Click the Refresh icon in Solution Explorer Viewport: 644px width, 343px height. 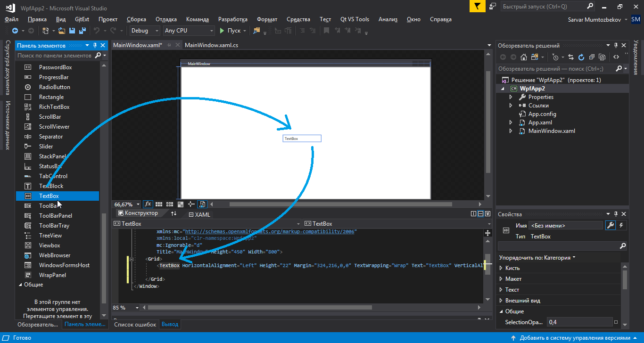[x=581, y=57]
